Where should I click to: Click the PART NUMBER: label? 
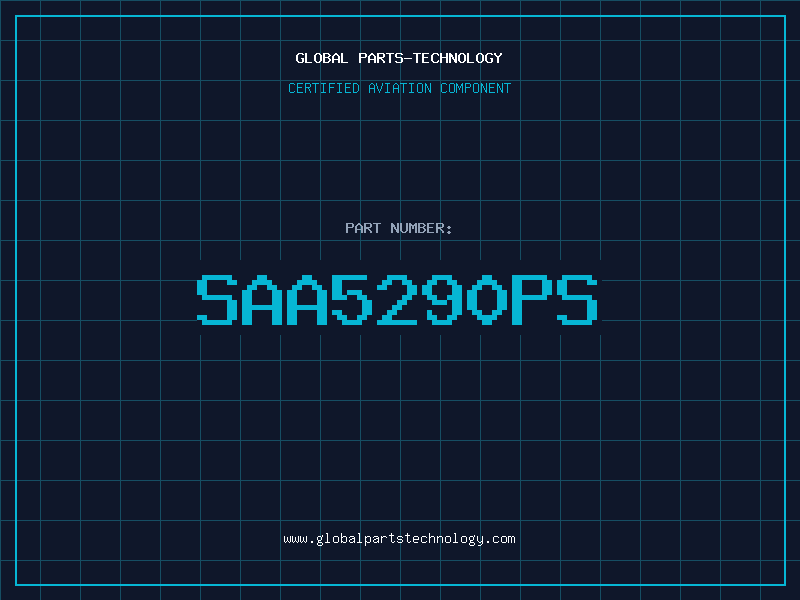coord(398,228)
